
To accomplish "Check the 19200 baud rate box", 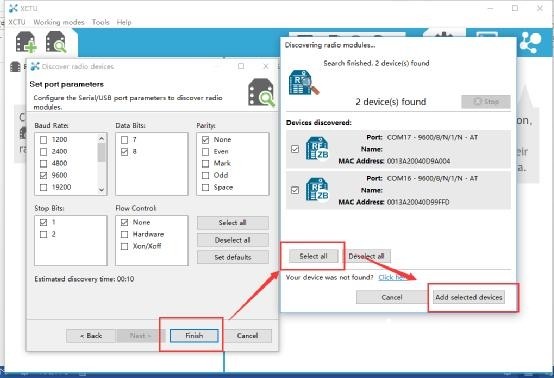I will pos(43,187).
